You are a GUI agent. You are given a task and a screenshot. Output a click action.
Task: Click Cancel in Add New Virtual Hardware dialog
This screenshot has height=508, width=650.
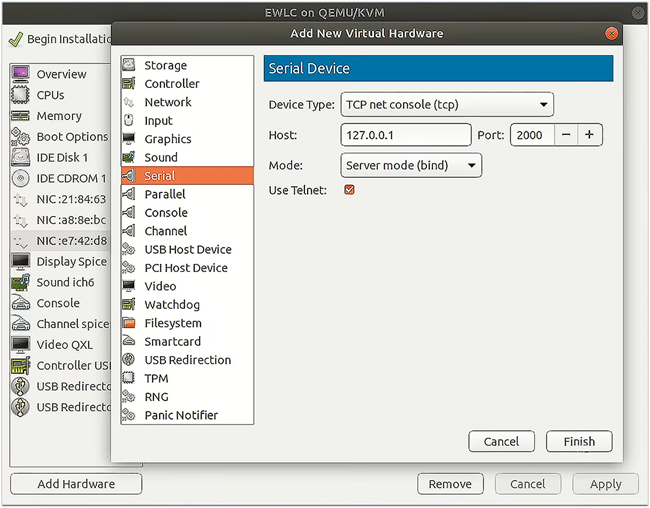501,441
